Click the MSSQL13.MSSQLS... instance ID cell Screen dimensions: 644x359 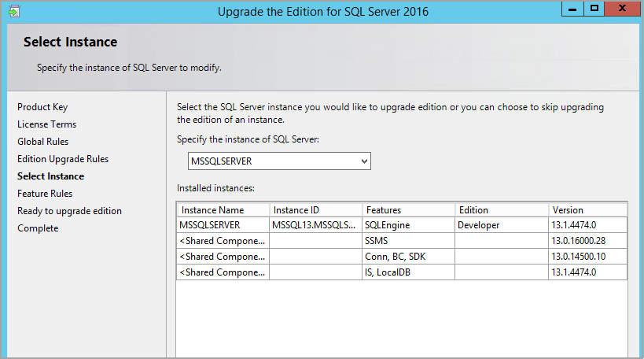(316, 225)
